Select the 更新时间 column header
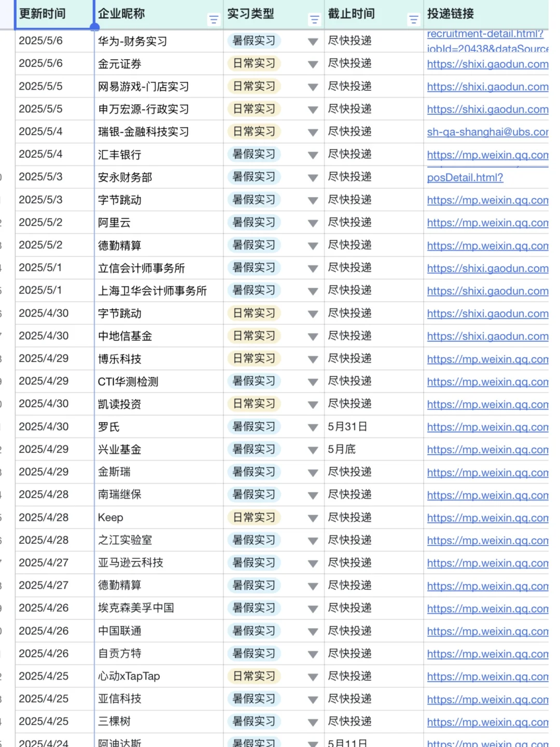The height and width of the screenshot is (747, 560). click(x=54, y=14)
